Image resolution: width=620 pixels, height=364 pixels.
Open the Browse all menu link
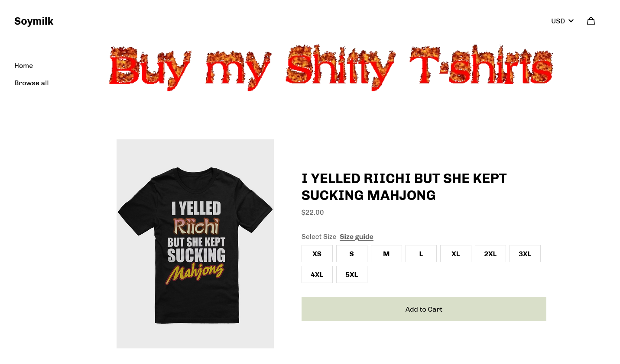(x=31, y=83)
